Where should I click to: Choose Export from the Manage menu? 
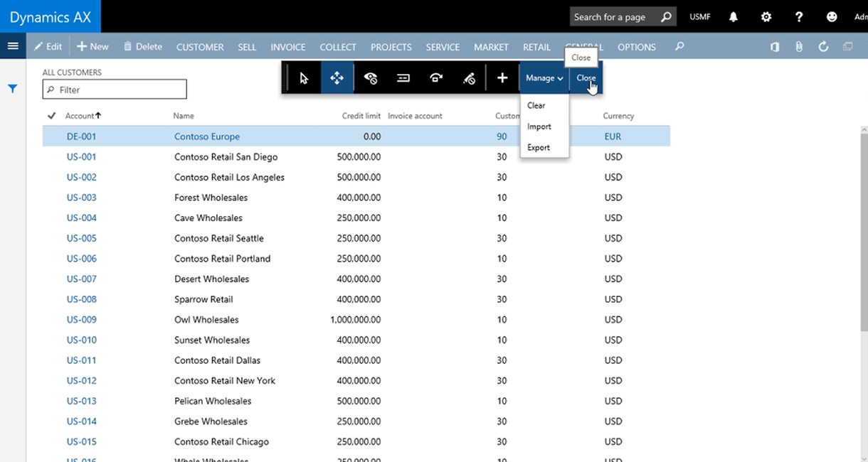[x=539, y=148]
